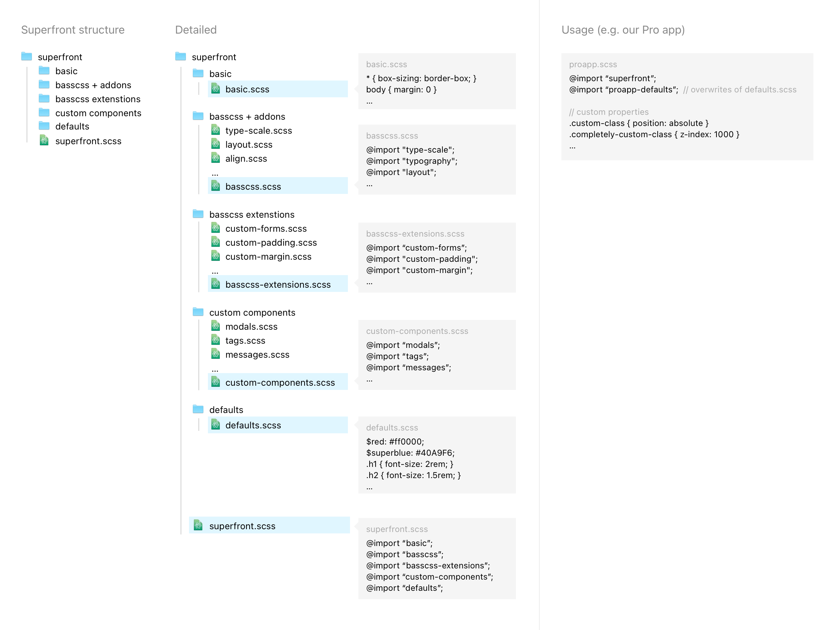Click the 'custom components' folder label in Superfront structure
This screenshot has height=630, width=840.
[x=98, y=113]
